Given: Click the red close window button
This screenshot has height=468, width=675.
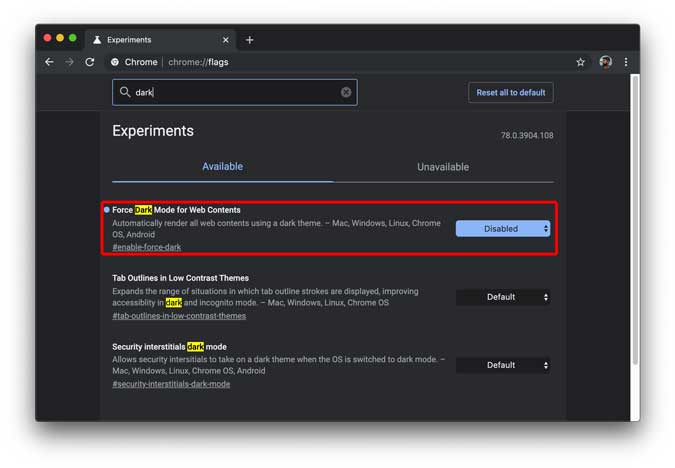Looking at the screenshot, I should point(47,38).
